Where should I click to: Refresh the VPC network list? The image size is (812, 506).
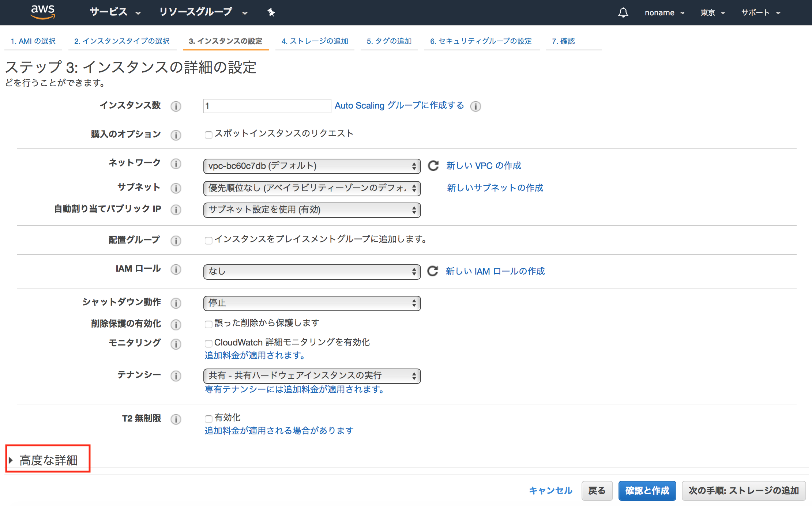point(433,166)
